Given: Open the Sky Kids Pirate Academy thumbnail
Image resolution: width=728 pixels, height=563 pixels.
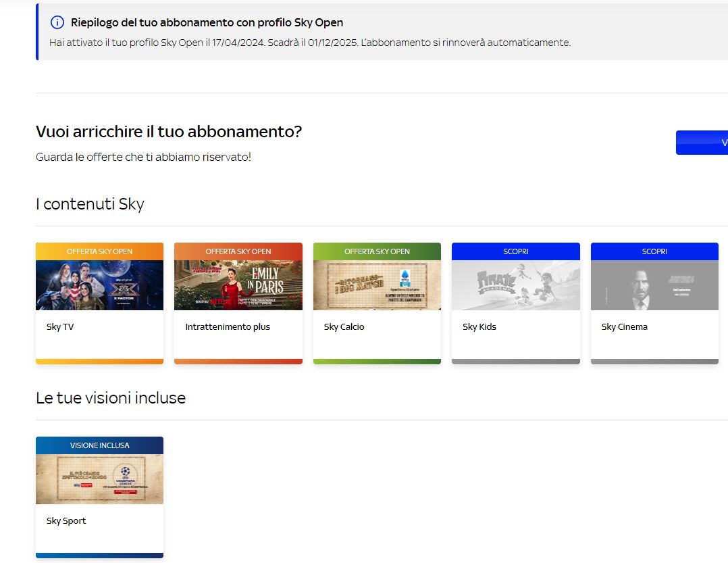Looking at the screenshot, I should [x=516, y=285].
